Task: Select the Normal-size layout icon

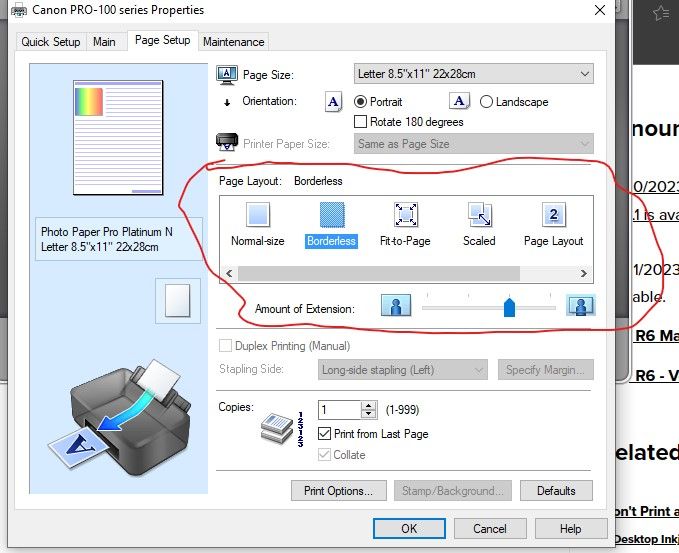Action: 258,214
